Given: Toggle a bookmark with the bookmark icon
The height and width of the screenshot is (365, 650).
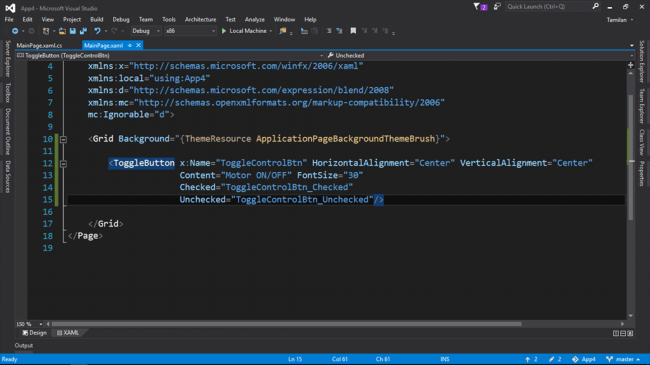Looking at the screenshot, I should [353, 31].
